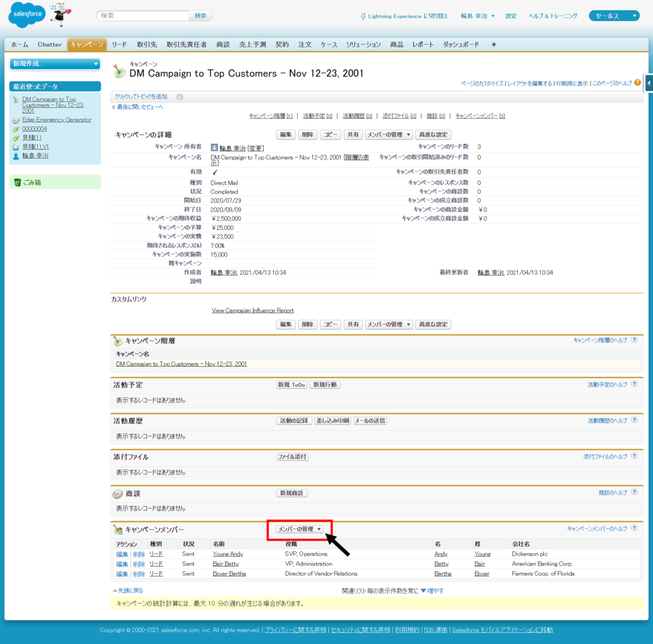Click 編集 for the Young Andy row

[122, 554]
